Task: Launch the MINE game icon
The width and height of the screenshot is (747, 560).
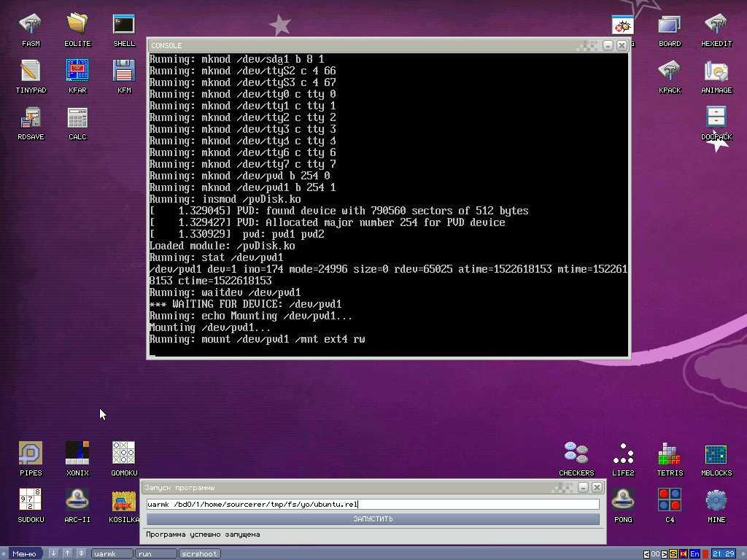Action: [x=716, y=501]
